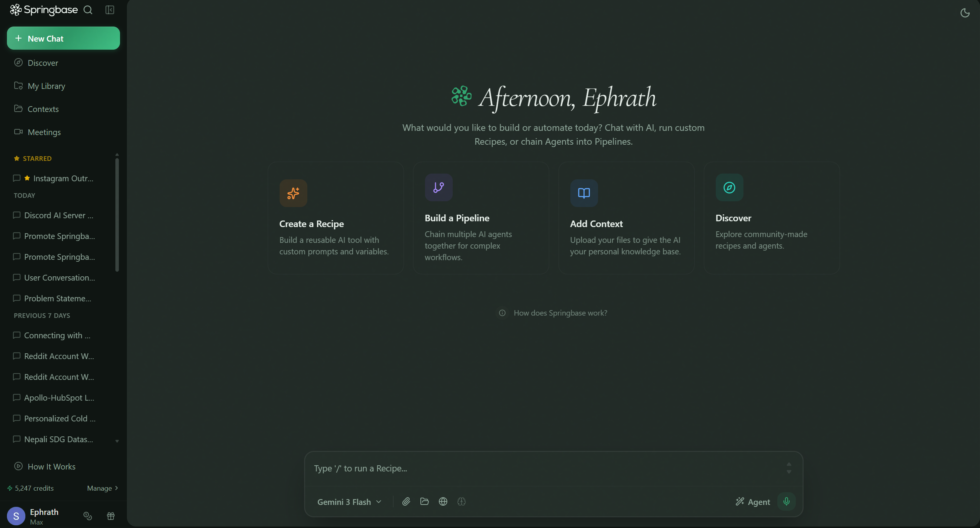The width and height of the screenshot is (980, 528).
Task: Click the Afternoon, Ephrath greeting
Action: (568, 98)
